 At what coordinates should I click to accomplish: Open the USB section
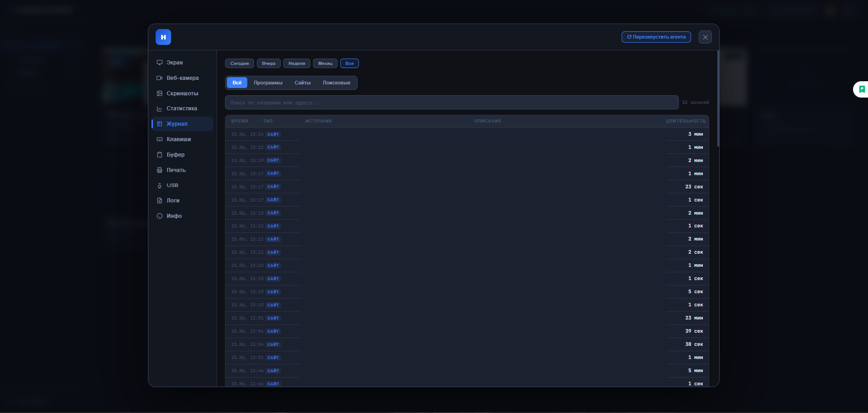(182, 185)
